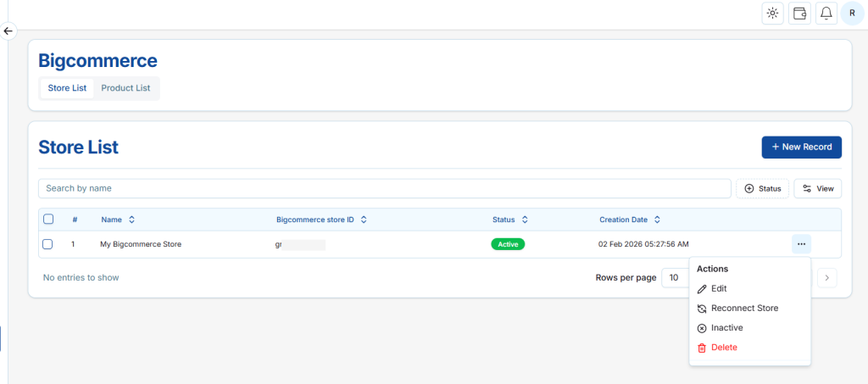This screenshot has height=384, width=868.
Task: Tick the select-all header checkbox
Action: point(48,220)
